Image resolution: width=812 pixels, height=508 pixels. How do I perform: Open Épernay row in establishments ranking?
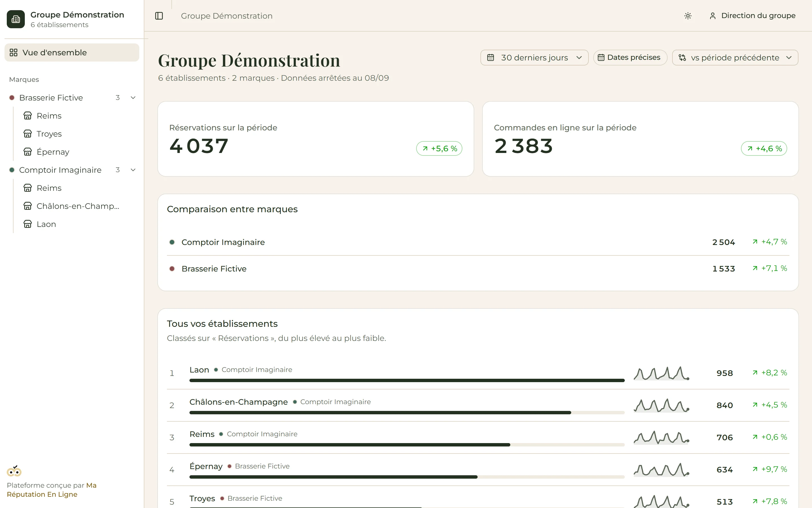click(478, 470)
